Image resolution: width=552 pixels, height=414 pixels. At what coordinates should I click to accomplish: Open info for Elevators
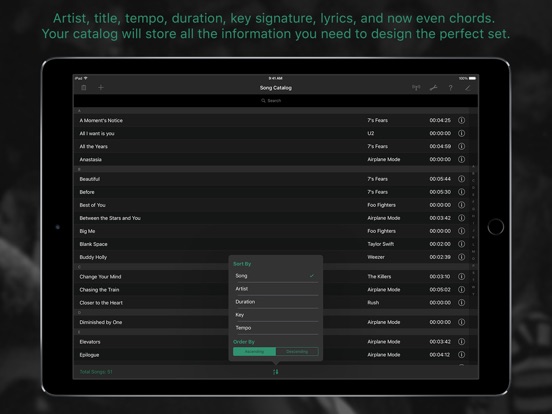click(462, 342)
